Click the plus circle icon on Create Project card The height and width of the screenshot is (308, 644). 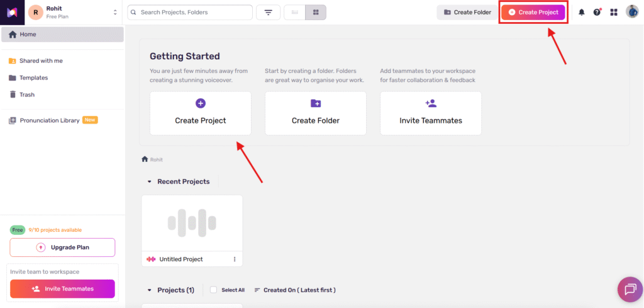coord(201,103)
